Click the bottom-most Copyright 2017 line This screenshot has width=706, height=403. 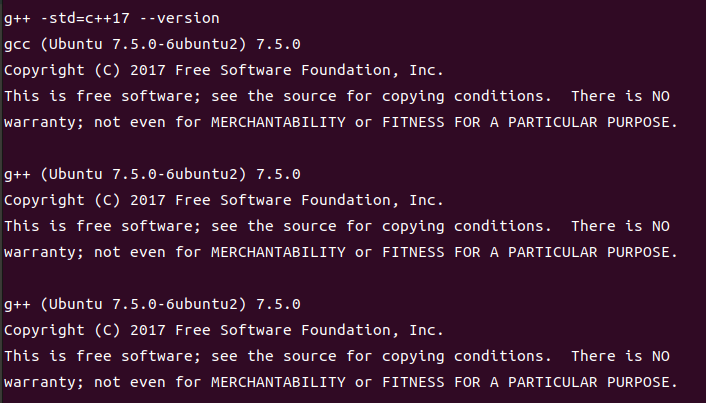224,331
